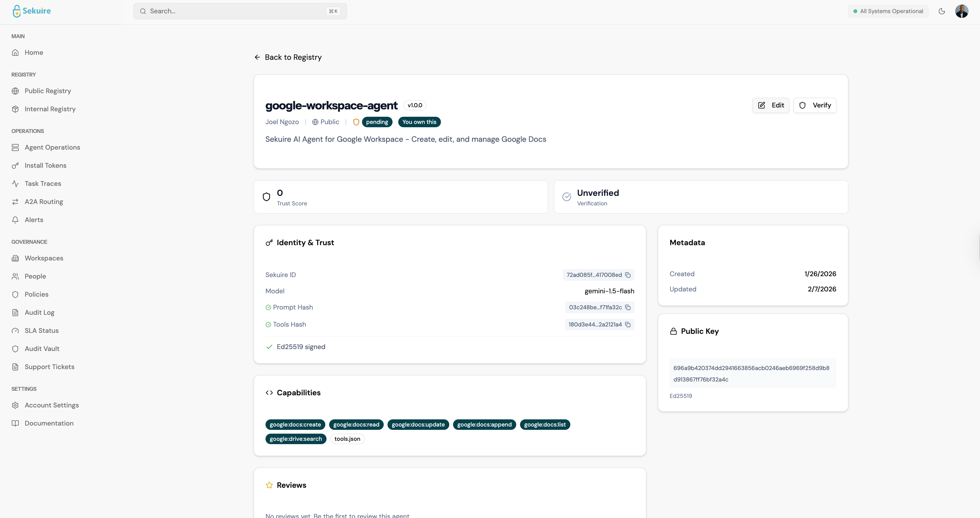980x518 pixels.
Task: Click the Install Tokens key icon
Action: (x=15, y=165)
